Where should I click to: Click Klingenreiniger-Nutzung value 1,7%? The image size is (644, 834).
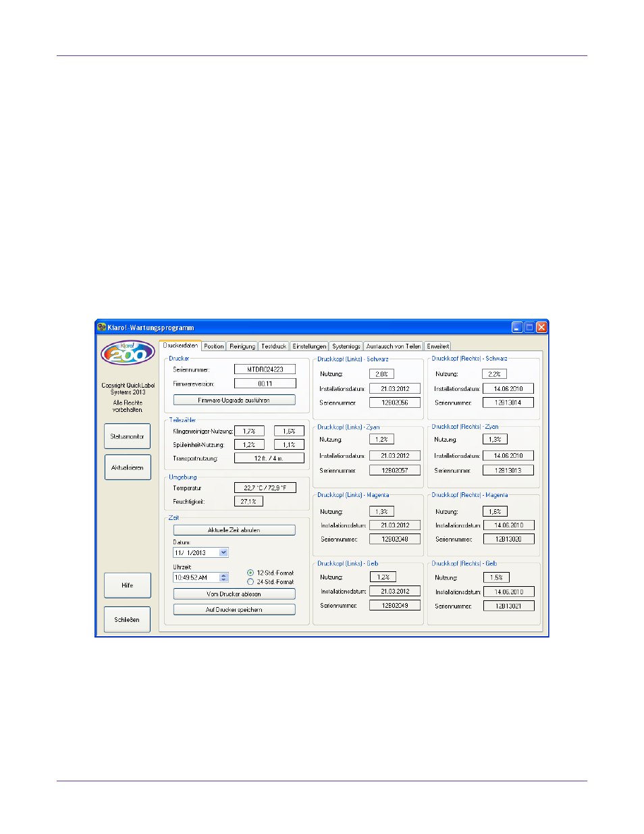click(249, 431)
